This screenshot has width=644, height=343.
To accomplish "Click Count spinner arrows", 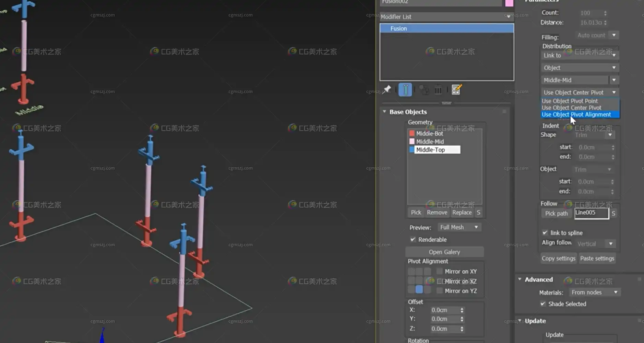I will pos(605,13).
